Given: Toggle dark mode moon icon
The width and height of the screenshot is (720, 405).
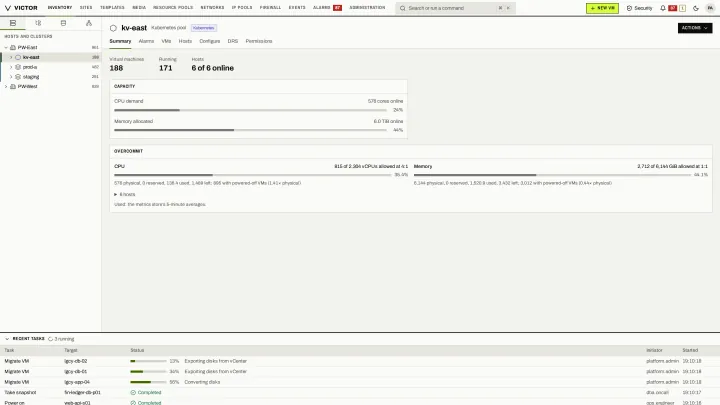Looking at the screenshot, I should [696, 8].
